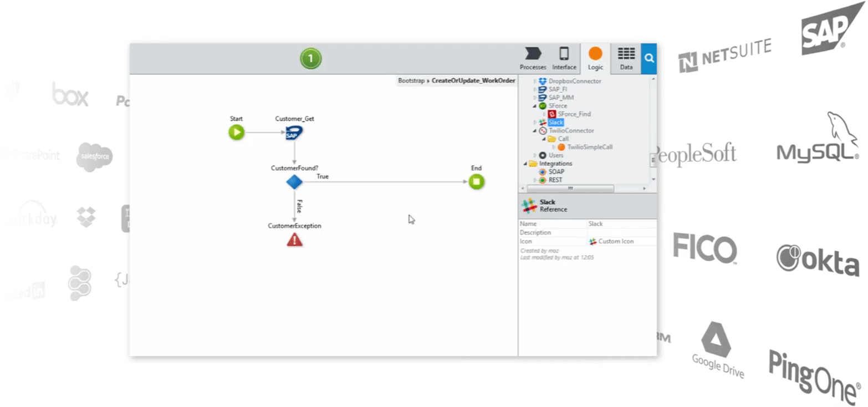Switch to the Processes tab

tap(533, 59)
